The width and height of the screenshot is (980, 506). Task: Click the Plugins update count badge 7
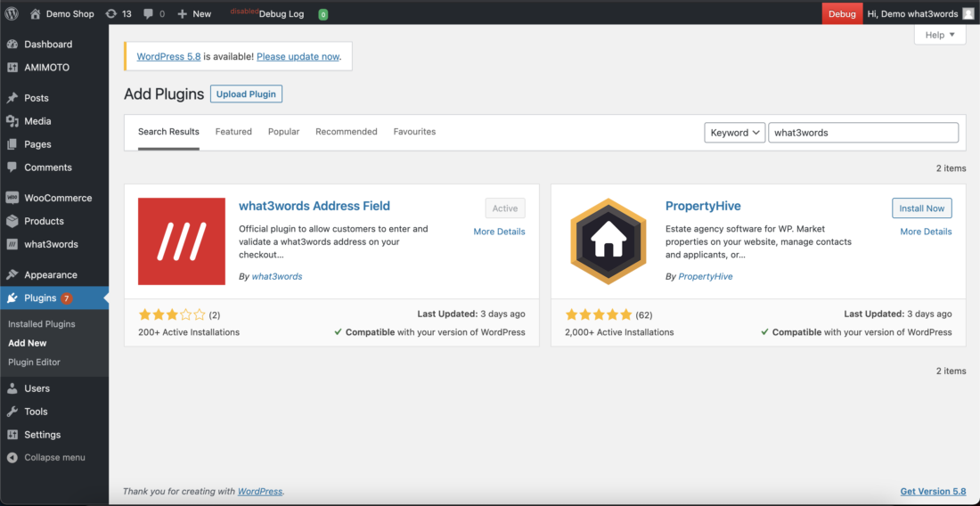(66, 298)
